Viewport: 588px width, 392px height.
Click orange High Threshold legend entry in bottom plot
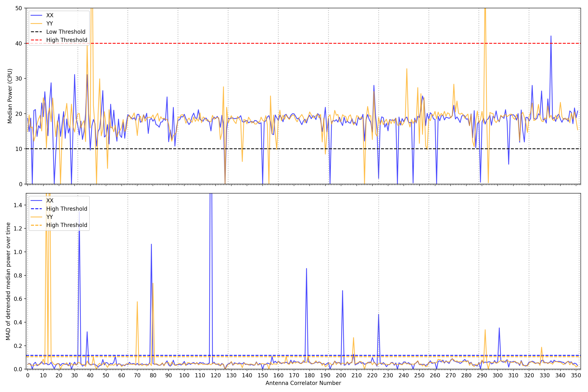pos(66,225)
